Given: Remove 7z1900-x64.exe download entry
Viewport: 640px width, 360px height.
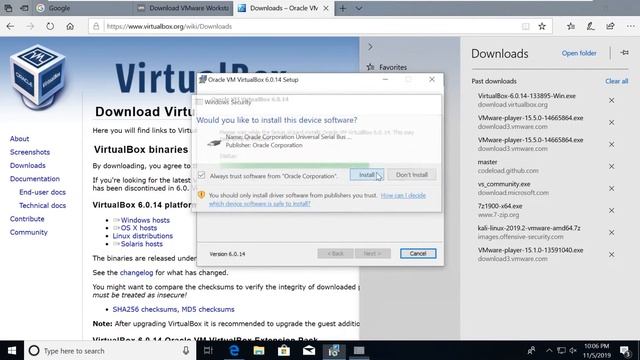Looking at the screenshot, I should pyautogui.click(x=611, y=211).
